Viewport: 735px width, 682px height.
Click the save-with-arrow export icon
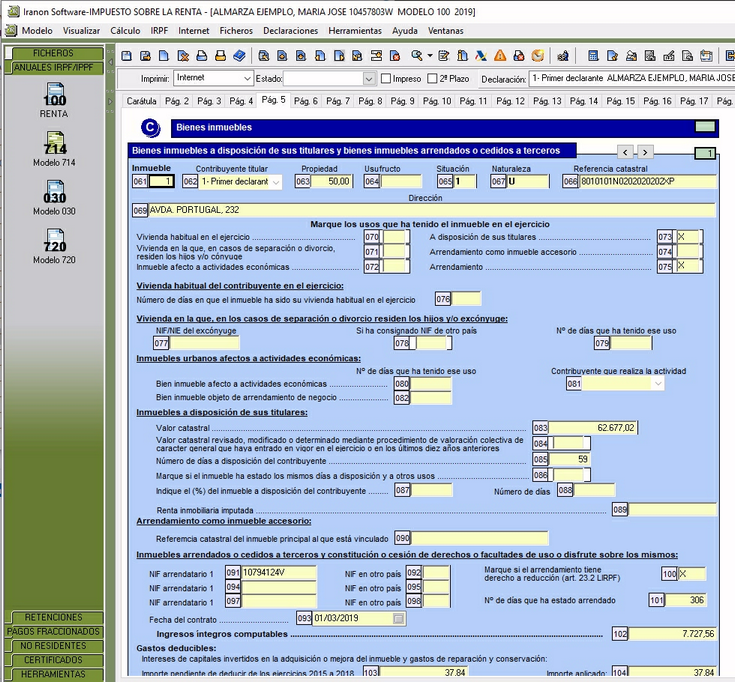[145, 56]
